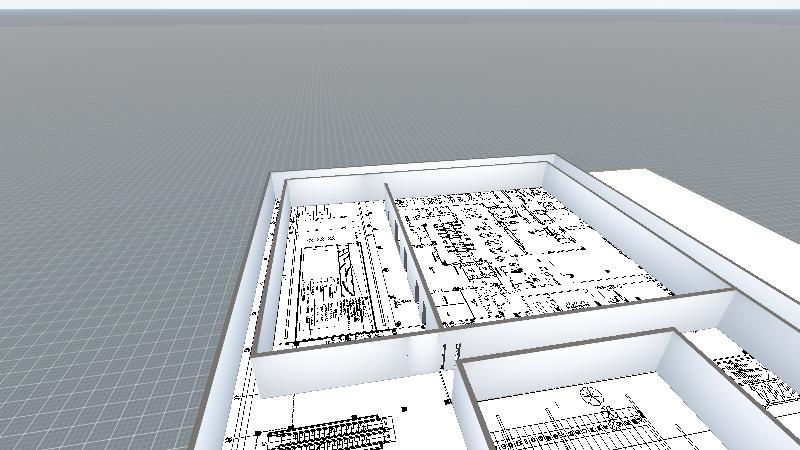Click the narrow left room's floor plan
Viewport: 800px width, 450px height.
tap(335, 275)
